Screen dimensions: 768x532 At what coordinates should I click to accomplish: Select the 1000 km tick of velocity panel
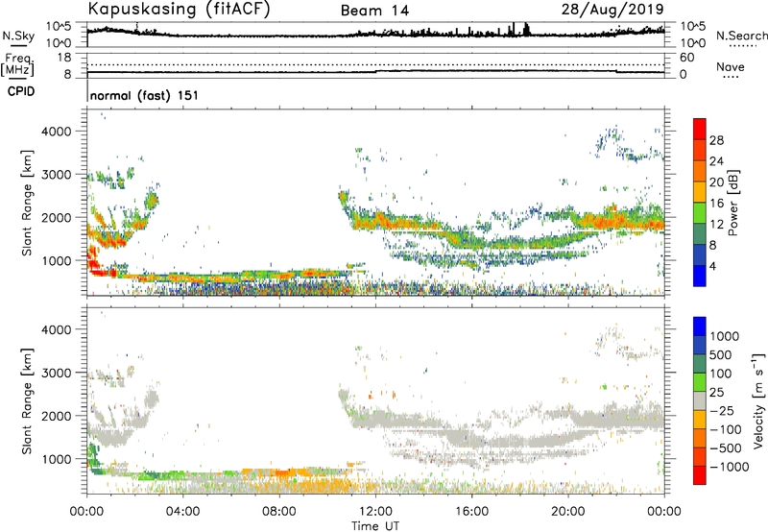click(57, 459)
